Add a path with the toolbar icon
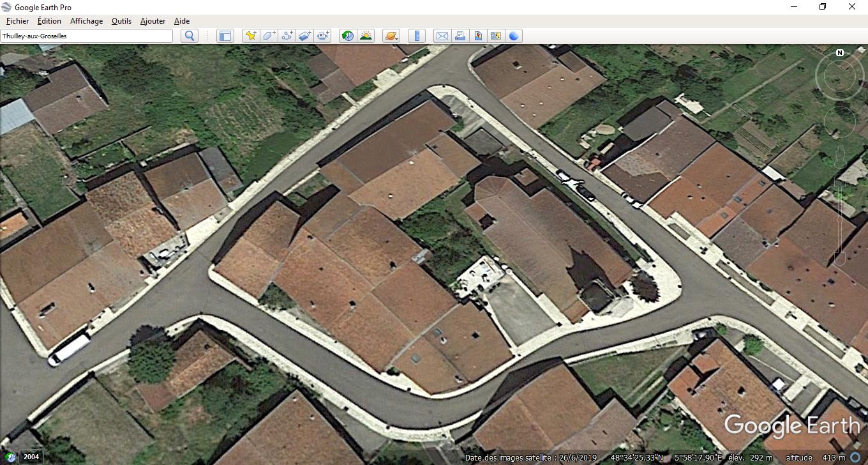 tap(287, 36)
